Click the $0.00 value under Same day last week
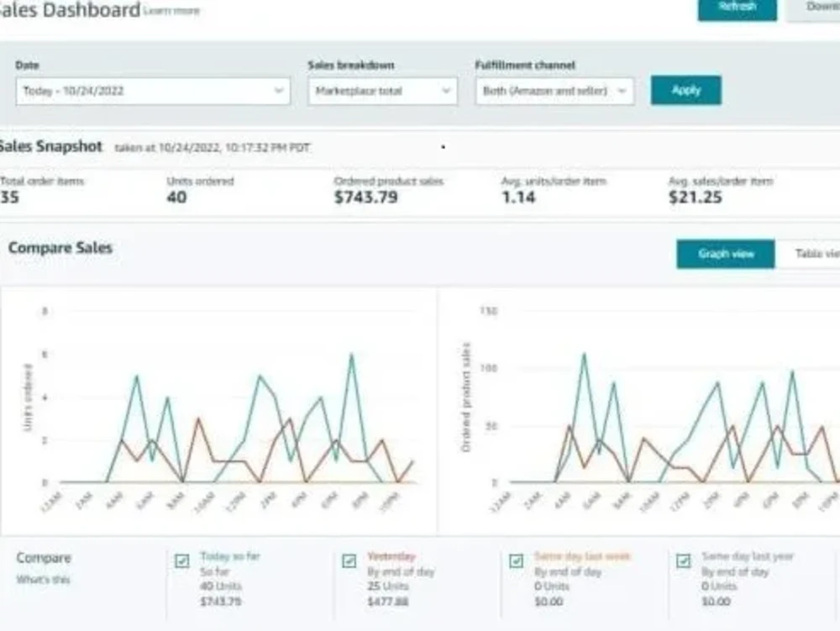Screen dimensions: 840x631 click(x=549, y=602)
